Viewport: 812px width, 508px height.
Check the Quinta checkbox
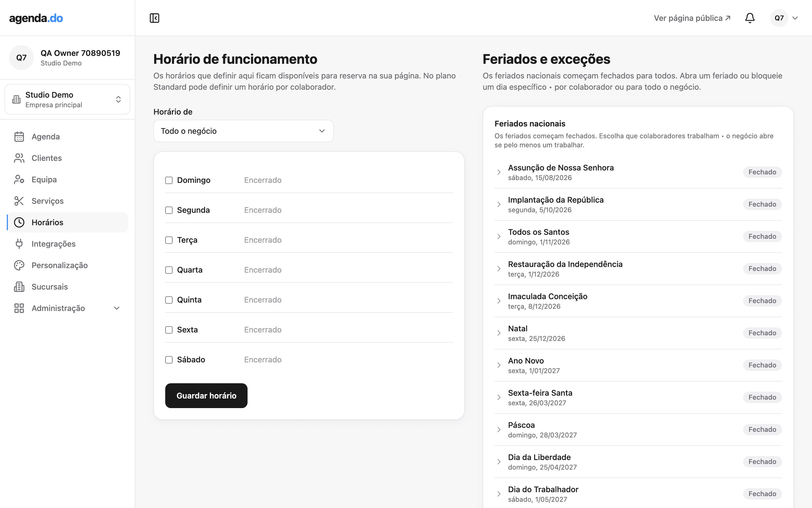click(x=169, y=300)
